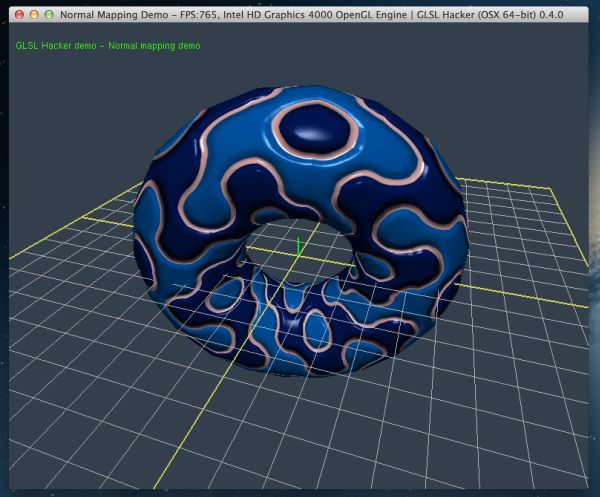Click the red close window button
Viewport: 600px width, 497px height.
17,16
